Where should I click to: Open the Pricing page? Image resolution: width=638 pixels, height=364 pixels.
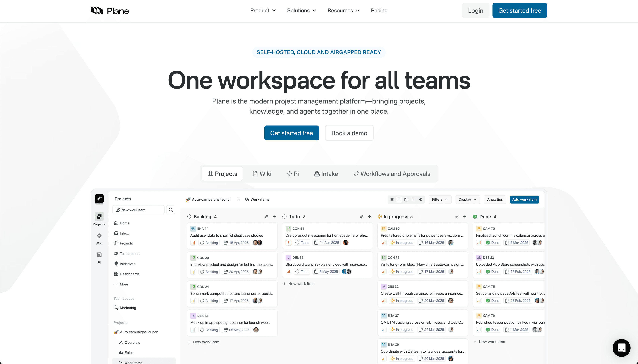pyautogui.click(x=379, y=10)
